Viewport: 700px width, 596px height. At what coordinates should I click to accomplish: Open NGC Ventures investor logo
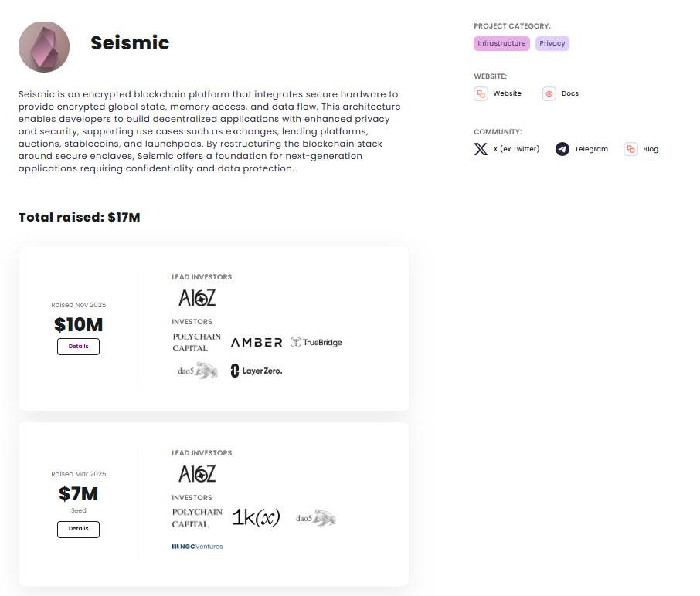pos(197,547)
